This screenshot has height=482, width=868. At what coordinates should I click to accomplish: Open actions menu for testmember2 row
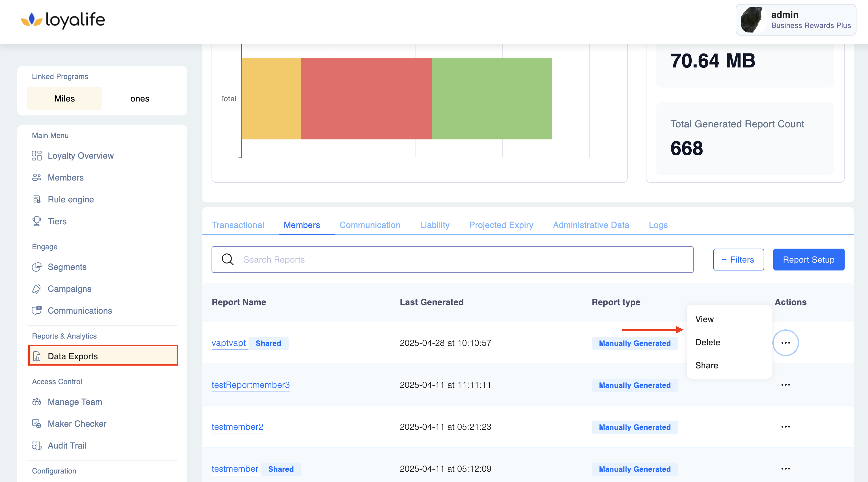click(785, 427)
